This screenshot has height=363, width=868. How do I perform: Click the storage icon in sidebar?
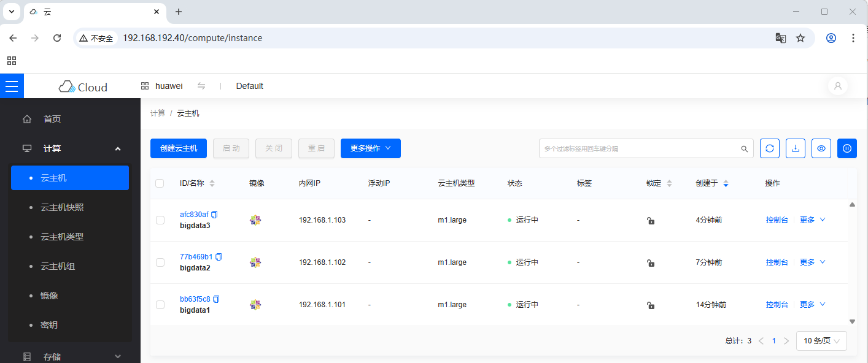pyautogui.click(x=27, y=357)
